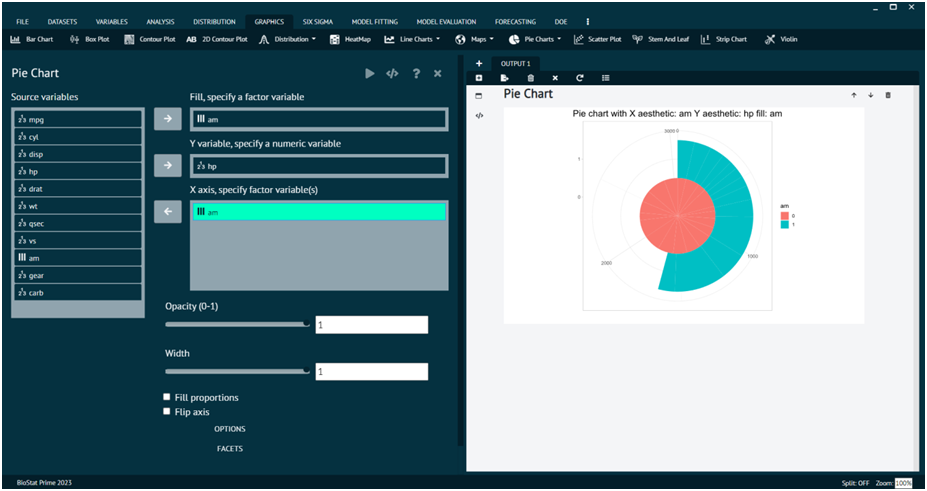This screenshot has width=927, height=491.
Task: Switch to the DATASETS tab
Action: coord(62,22)
